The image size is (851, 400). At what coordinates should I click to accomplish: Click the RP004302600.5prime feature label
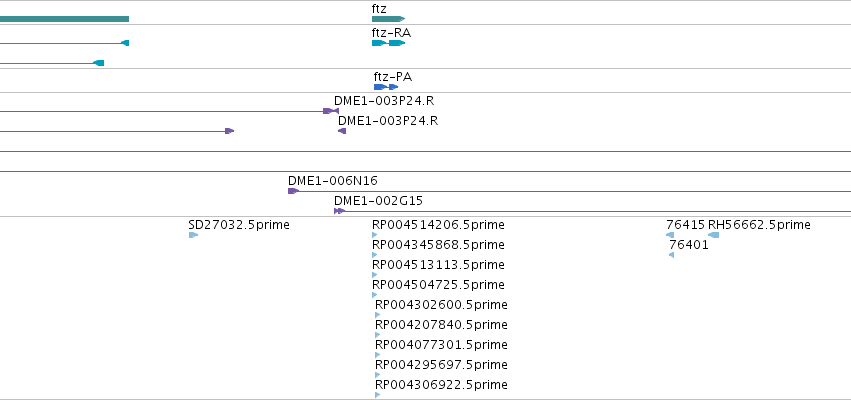[x=441, y=304]
